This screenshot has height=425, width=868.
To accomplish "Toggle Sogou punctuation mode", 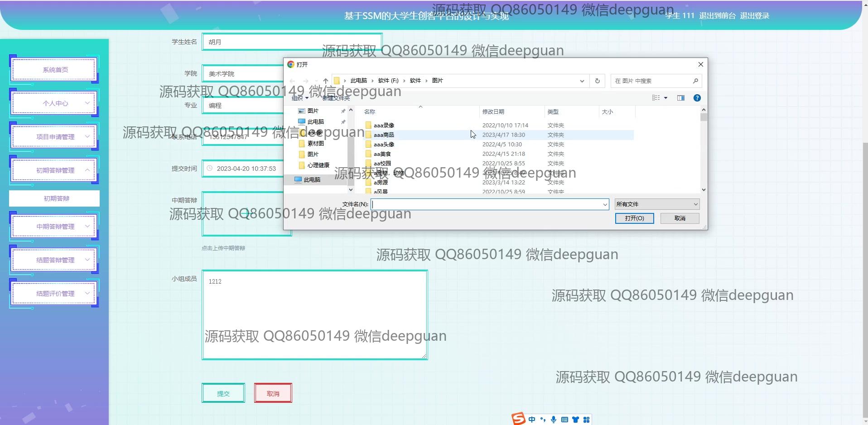I will click(543, 420).
